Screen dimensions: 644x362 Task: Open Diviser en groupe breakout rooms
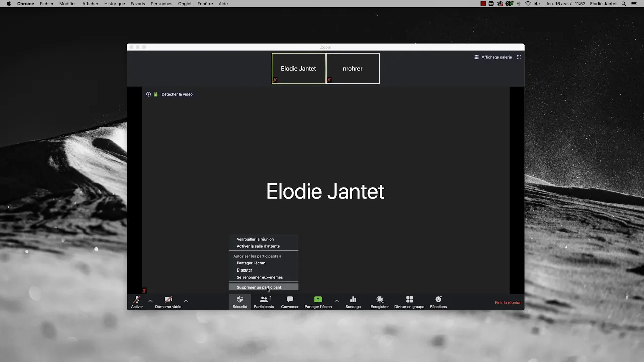(409, 302)
